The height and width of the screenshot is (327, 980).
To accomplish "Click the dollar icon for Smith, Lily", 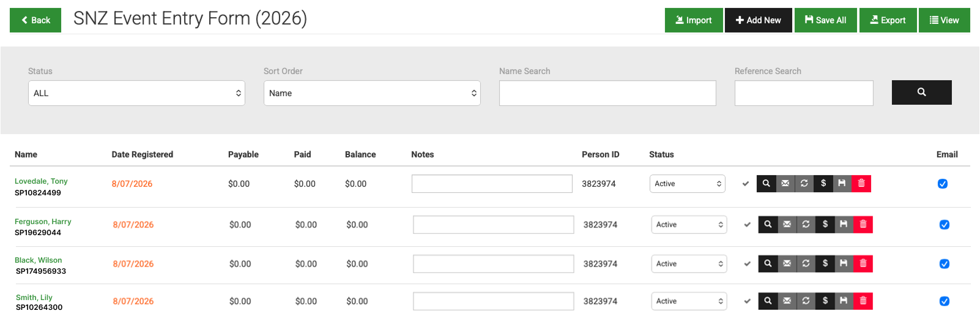I will 825,301.
